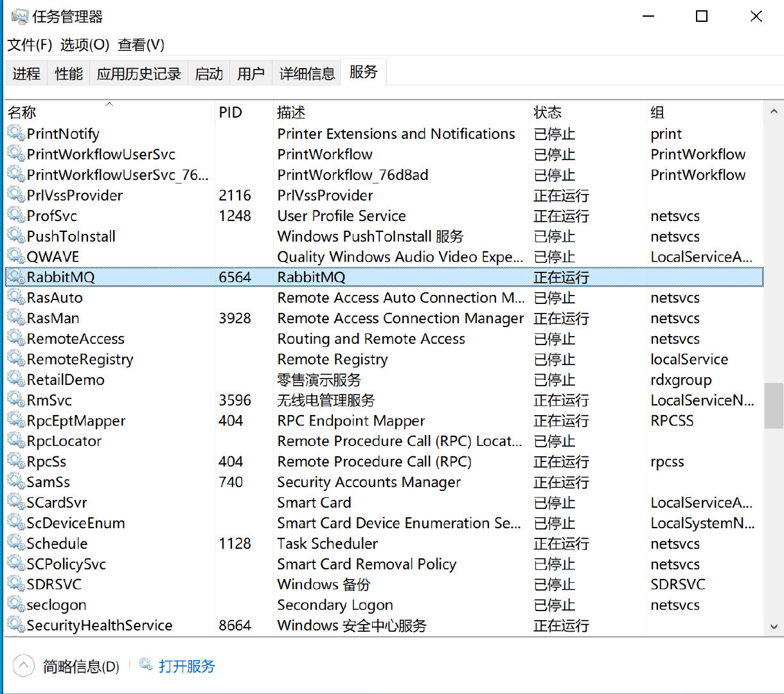This screenshot has width=784, height=694.
Task: Click PID 8664 for SecurityHealthService
Action: (x=235, y=625)
